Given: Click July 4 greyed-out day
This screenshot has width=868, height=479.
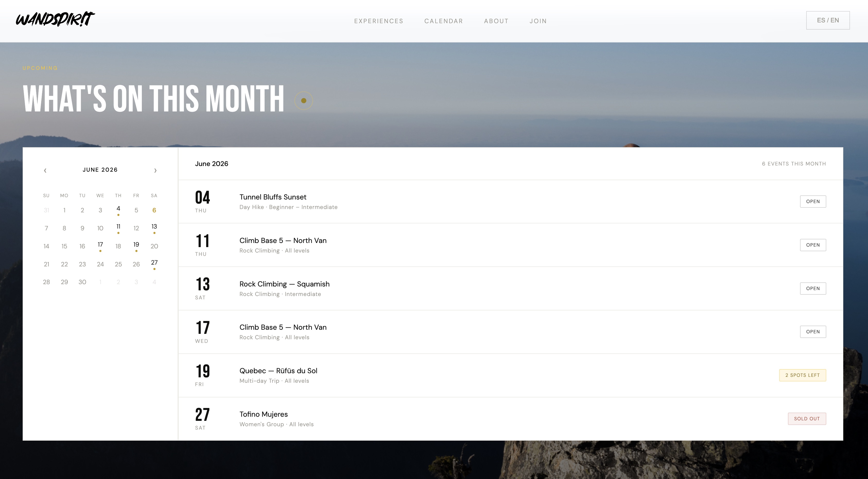Looking at the screenshot, I should tap(154, 282).
